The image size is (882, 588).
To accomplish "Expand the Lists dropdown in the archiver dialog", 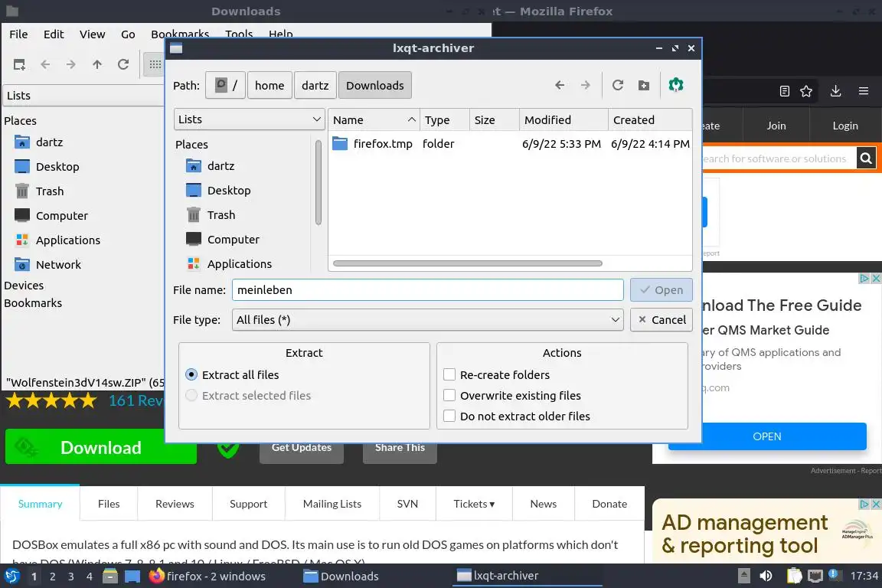I will point(249,119).
